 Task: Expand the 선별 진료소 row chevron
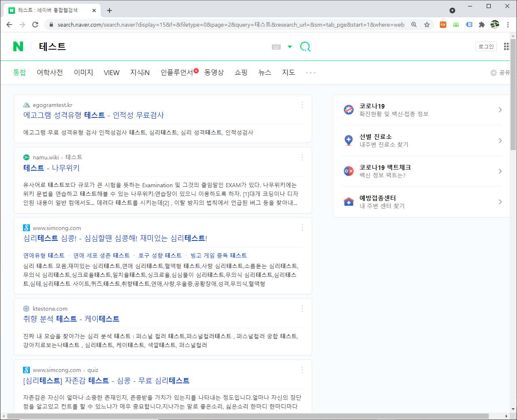(x=500, y=140)
